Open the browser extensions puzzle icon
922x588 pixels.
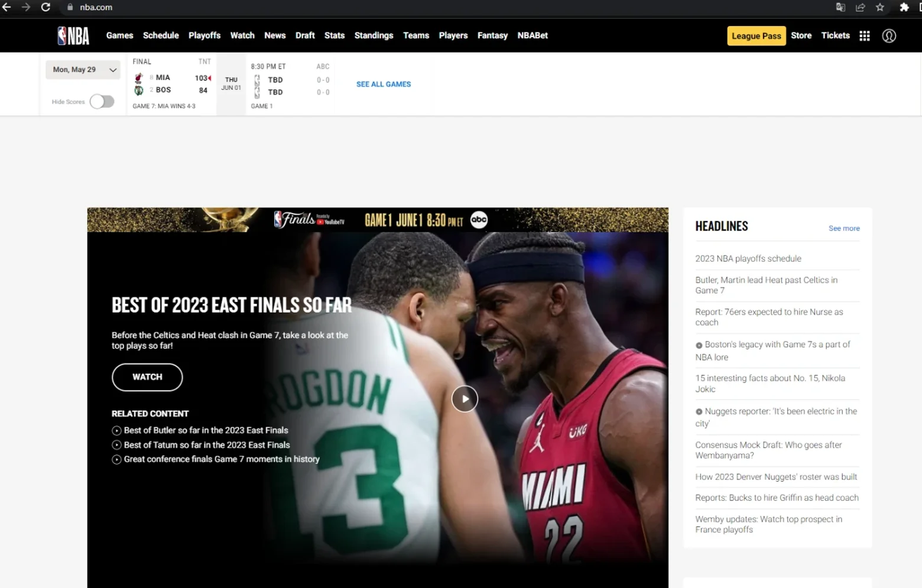(x=904, y=7)
